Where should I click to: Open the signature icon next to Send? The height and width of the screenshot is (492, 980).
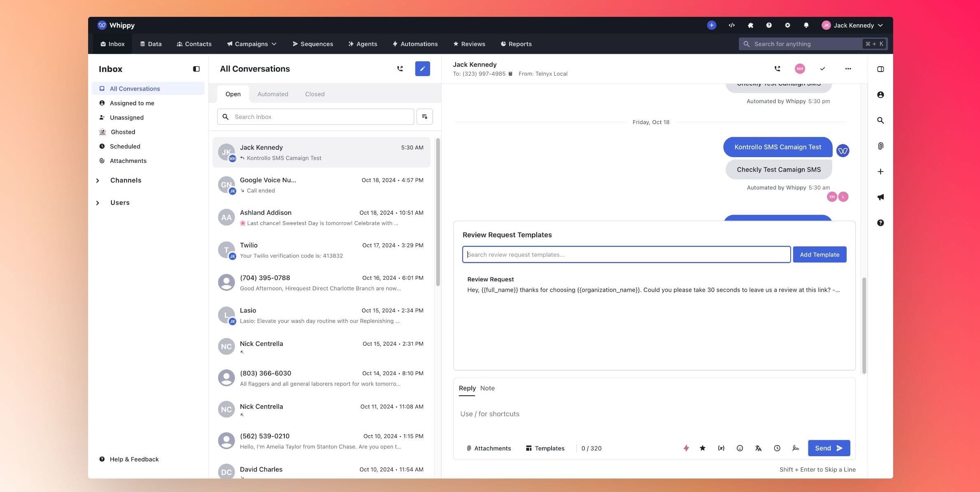(x=795, y=448)
